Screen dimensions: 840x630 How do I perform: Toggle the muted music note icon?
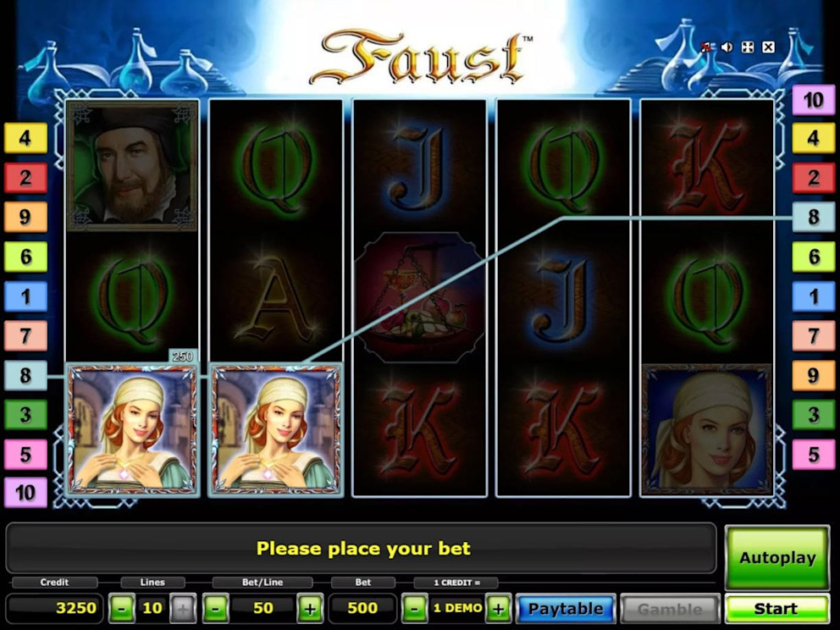tap(706, 47)
